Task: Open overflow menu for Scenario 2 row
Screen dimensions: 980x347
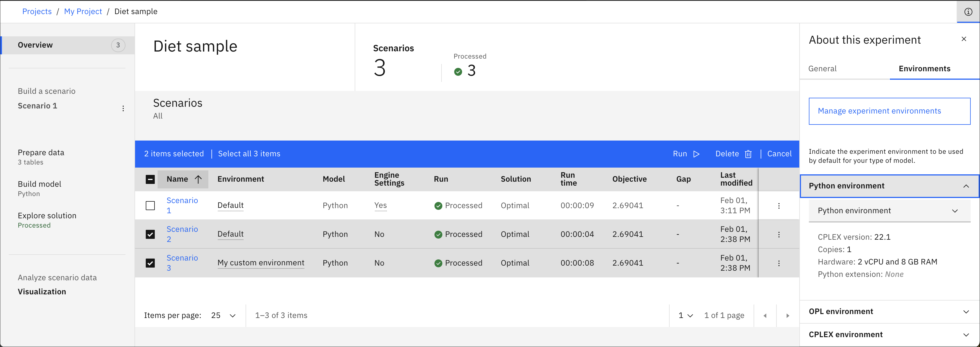Action: (779, 235)
